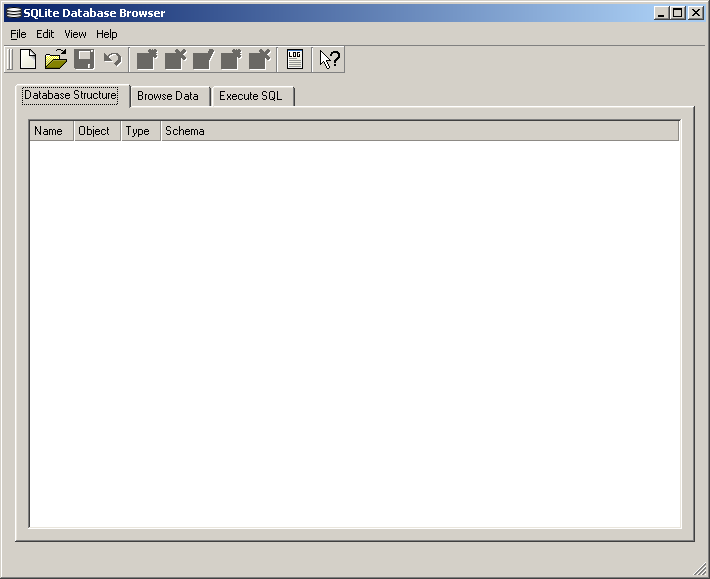This screenshot has height=579, width=710.
Task: Switch to the Execute SQL tab
Action: click(253, 96)
